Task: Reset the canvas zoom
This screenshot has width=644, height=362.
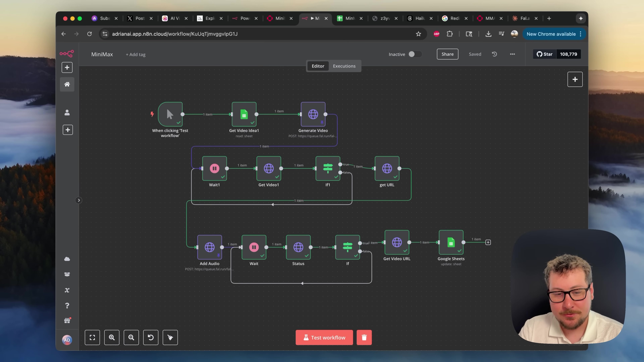Action: pos(151,338)
